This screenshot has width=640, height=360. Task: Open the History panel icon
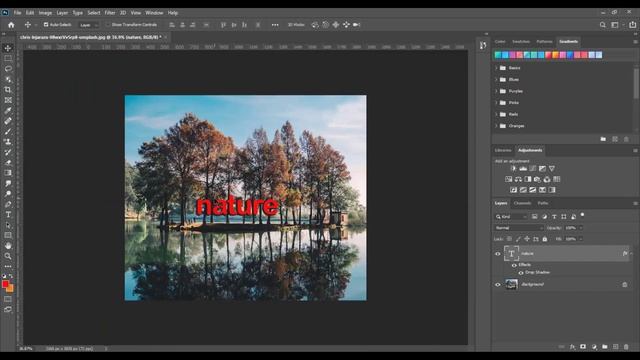[x=483, y=45]
